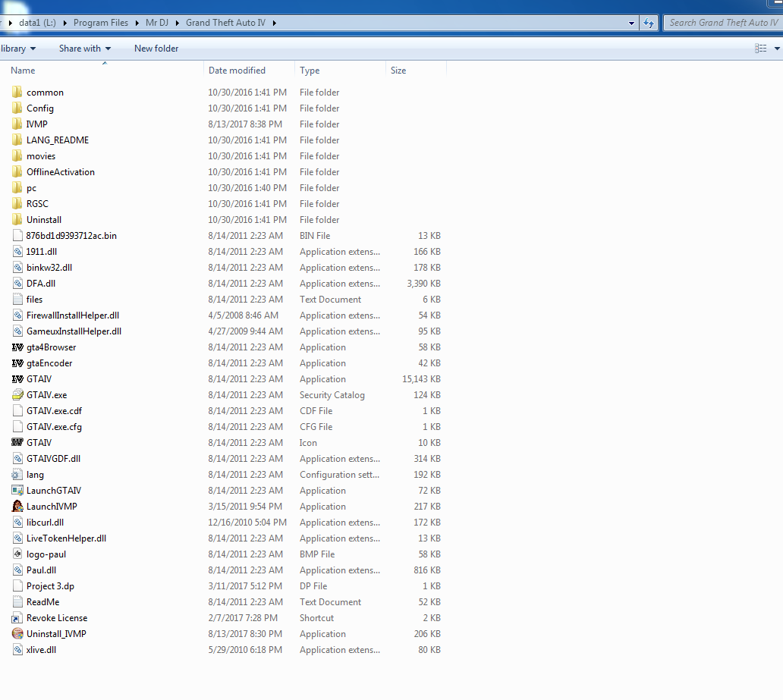Open the address bar history dropdown
Screen dimensions: 783x700
click(x=631, y=23)
